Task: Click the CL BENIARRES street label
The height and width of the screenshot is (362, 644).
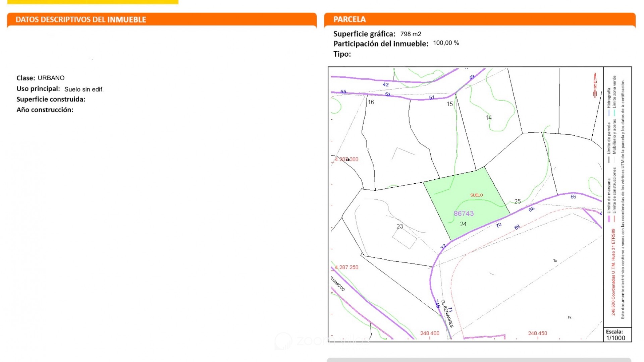Action: pos(447,314)
